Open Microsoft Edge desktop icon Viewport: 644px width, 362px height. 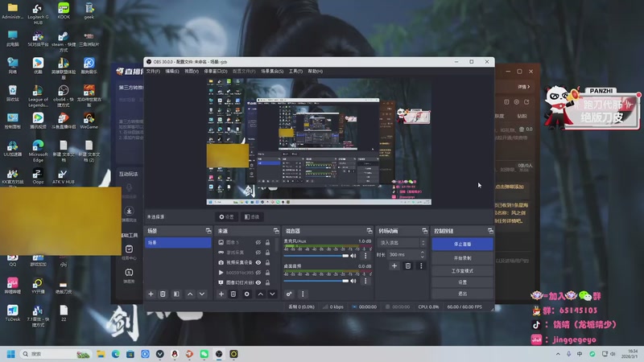38,150
